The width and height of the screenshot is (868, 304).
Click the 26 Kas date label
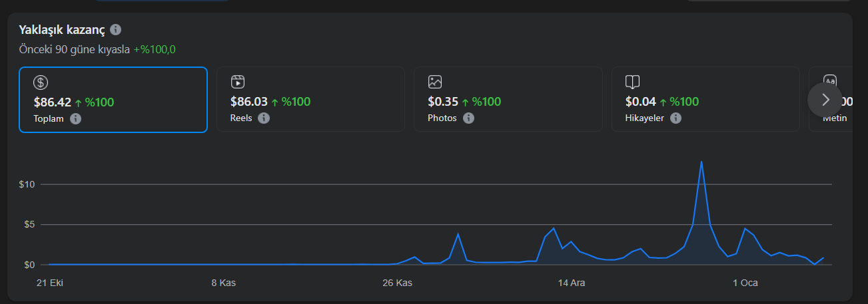[x=397, y=283]
